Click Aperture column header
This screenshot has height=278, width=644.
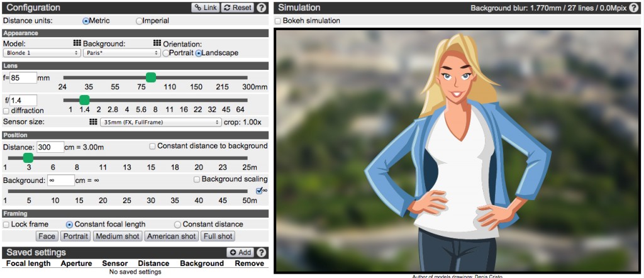coord(76,263)
